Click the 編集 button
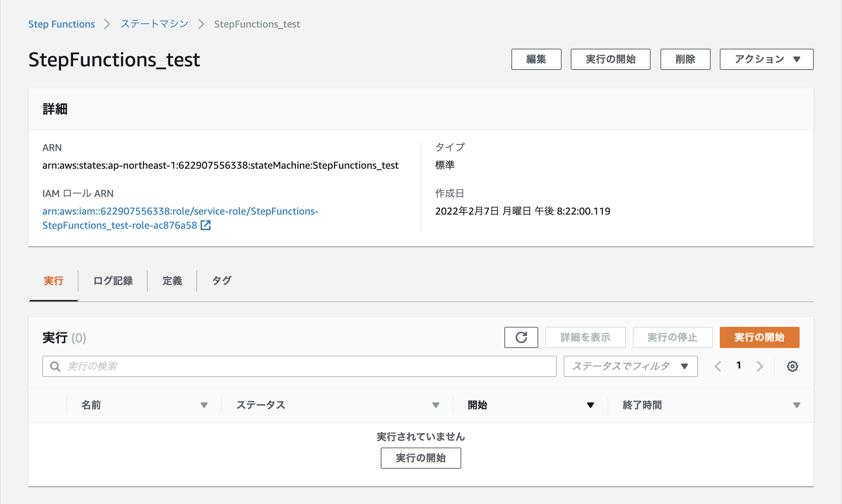 [536, 59]
